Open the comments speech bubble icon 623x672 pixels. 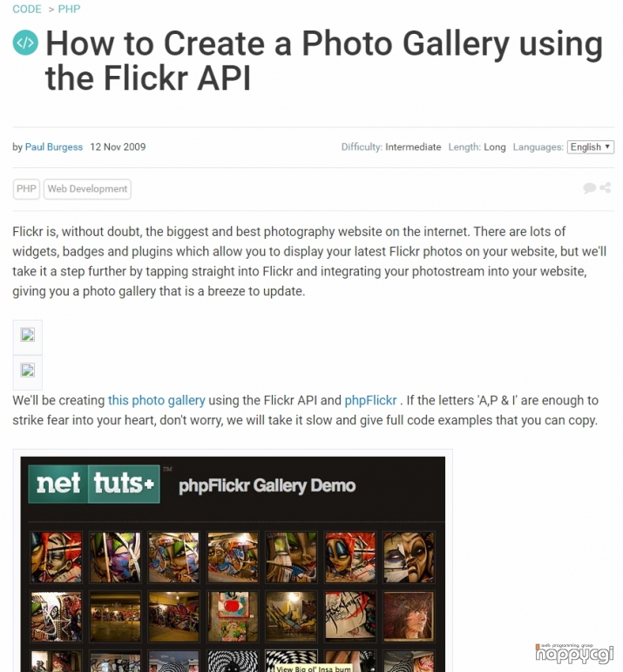[589, 188]
